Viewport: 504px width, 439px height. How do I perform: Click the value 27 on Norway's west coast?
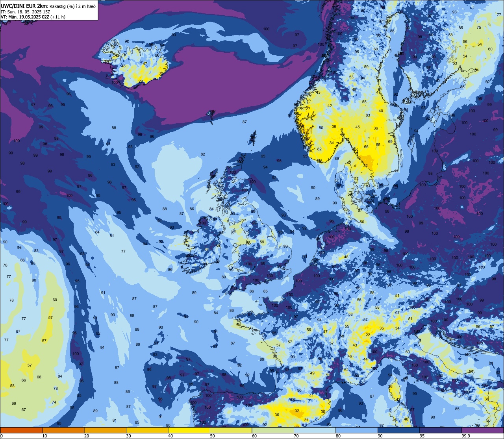point(308,109)
